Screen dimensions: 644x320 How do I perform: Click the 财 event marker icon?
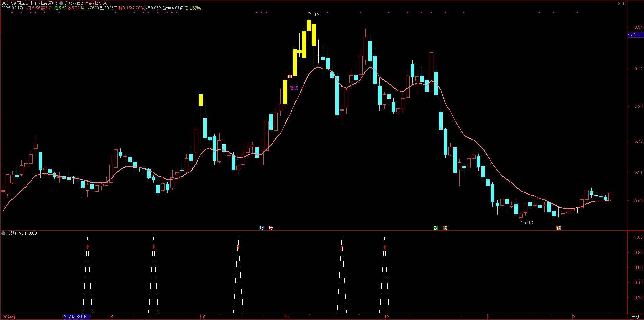point(261,228)
